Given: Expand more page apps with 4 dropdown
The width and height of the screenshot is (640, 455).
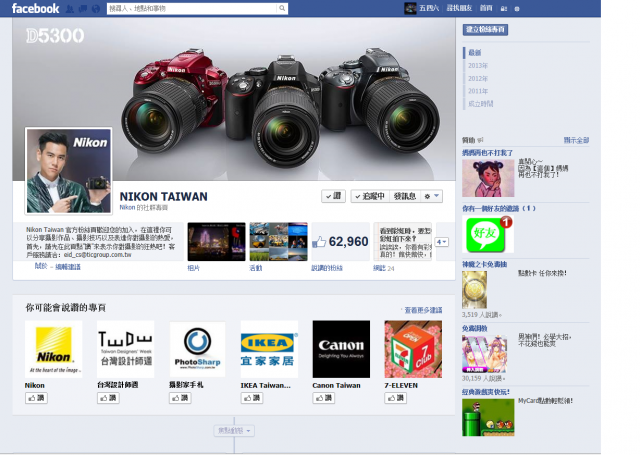Looking at the screenshot, I should pyautogui.click(x=442, y=242).
